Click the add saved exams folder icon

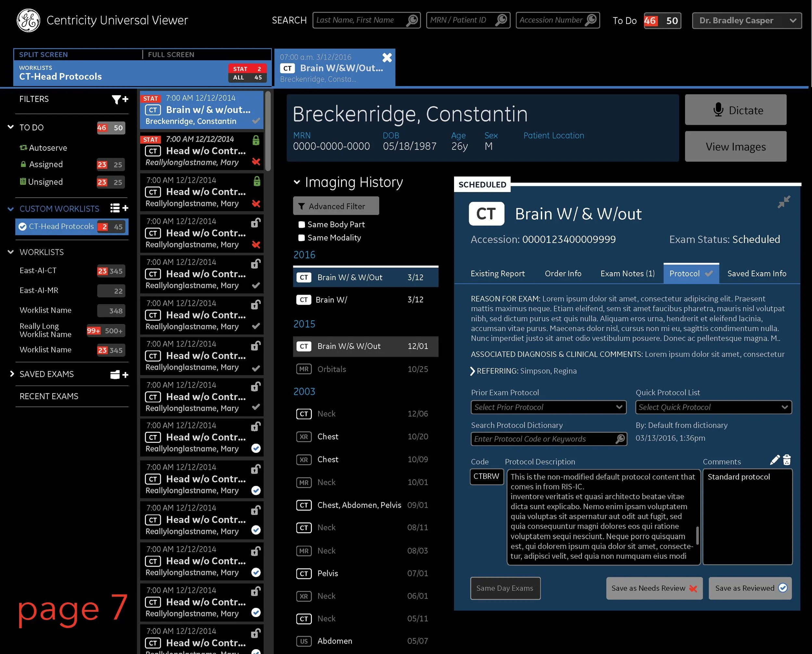tap(119, 375)
